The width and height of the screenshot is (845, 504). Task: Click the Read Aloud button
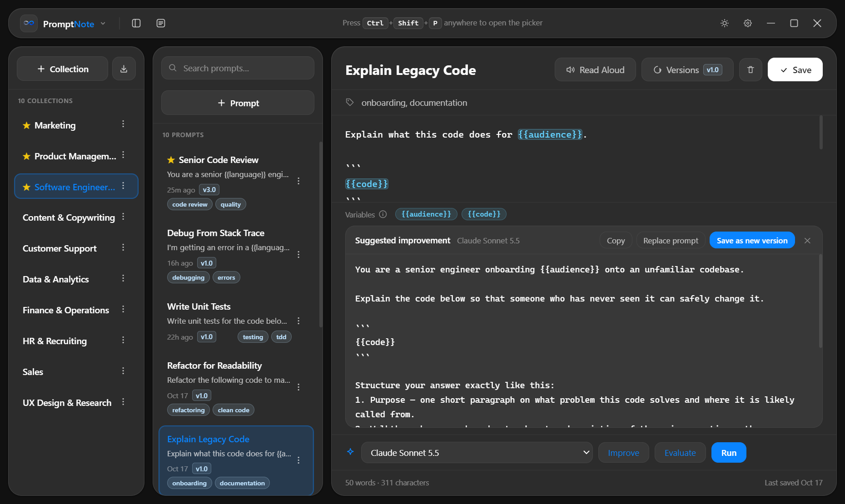pyautogui.click(x=595, y=70)
